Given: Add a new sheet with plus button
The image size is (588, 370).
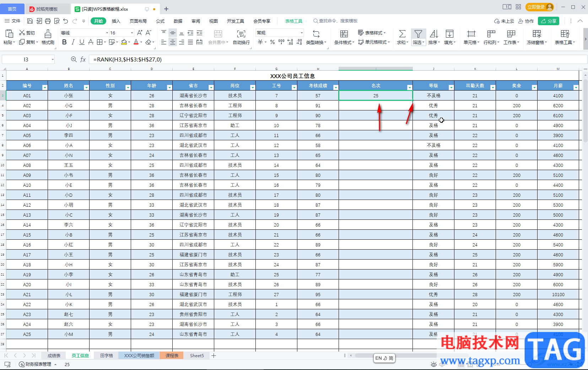Looking at the screenshot, I should click(x=214, y=355).
